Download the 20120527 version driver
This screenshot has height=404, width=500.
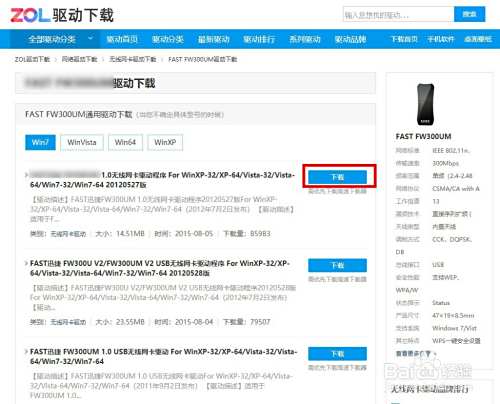(x=337, y=177)
